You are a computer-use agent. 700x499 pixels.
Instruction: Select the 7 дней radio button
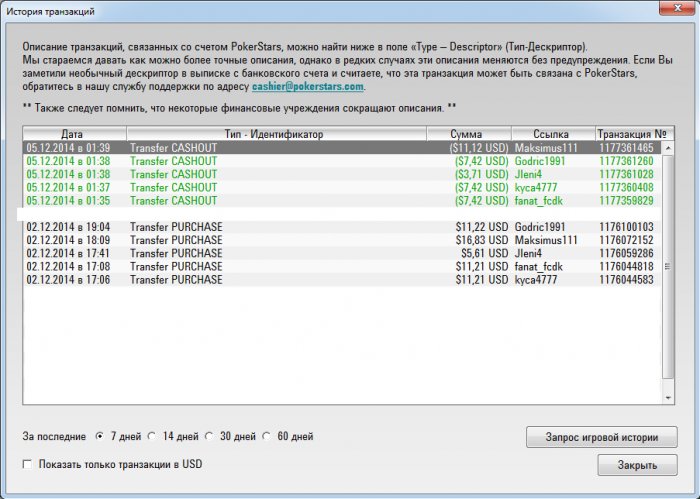pos(99,437)
